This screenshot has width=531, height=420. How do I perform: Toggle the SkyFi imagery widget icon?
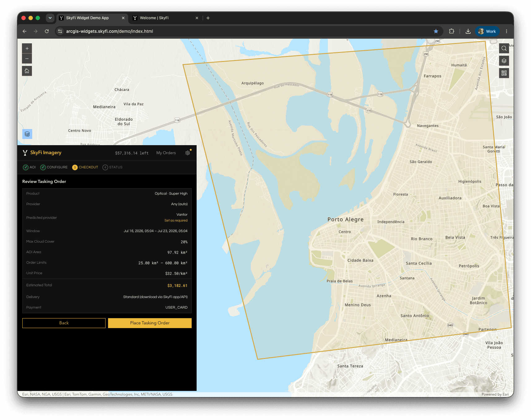pyautogui.click(x=27, y=134)
